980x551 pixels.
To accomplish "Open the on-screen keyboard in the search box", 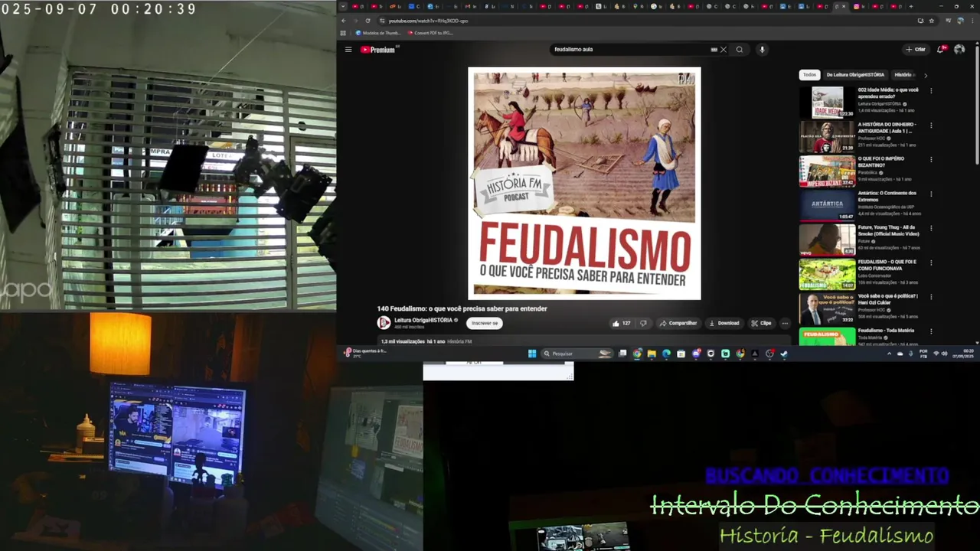I will coord(714,50).
